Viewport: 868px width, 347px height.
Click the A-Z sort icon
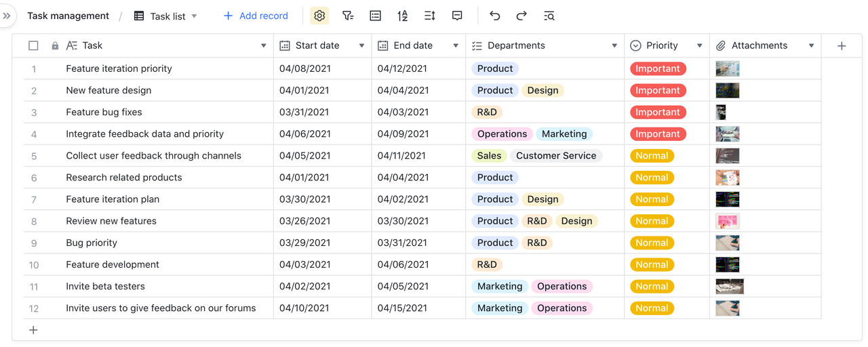point(402,16)
